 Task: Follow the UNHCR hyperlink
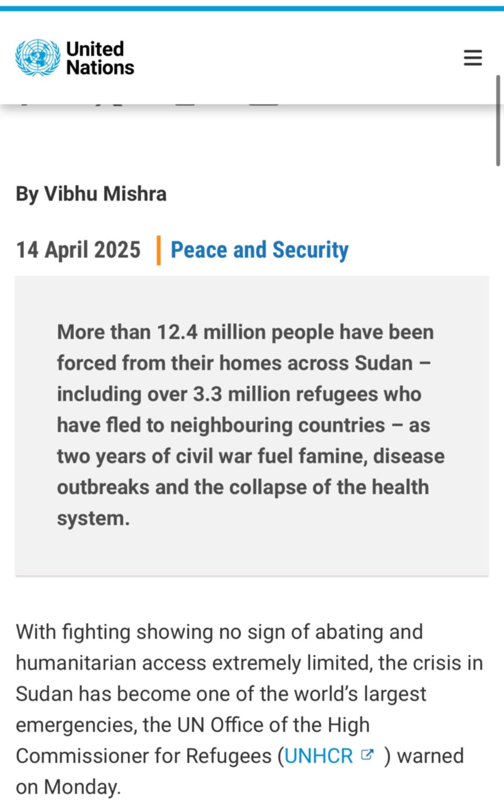click(319, 756)
